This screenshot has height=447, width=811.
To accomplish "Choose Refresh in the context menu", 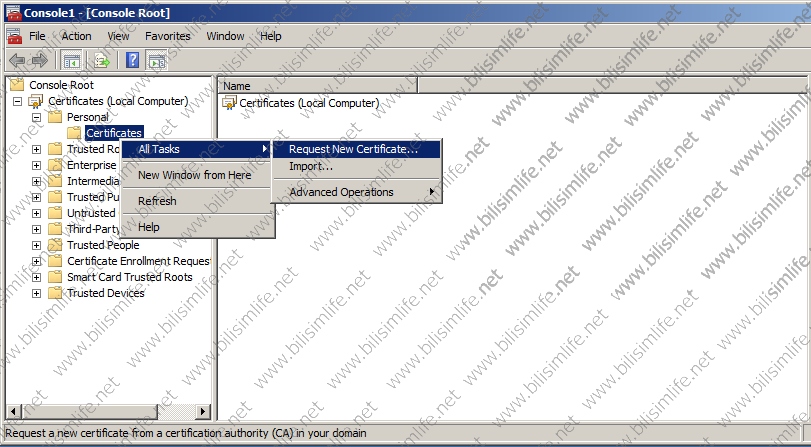I will point(197,201).
